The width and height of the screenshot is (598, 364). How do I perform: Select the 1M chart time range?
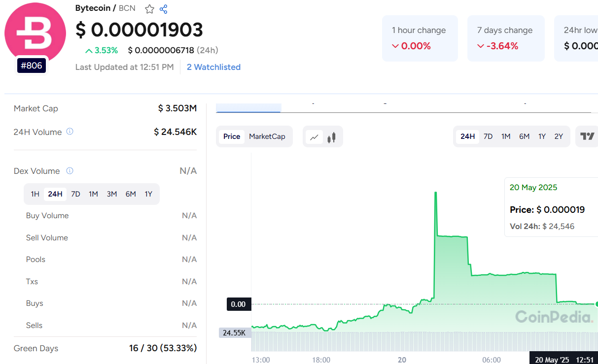[506, 136]
